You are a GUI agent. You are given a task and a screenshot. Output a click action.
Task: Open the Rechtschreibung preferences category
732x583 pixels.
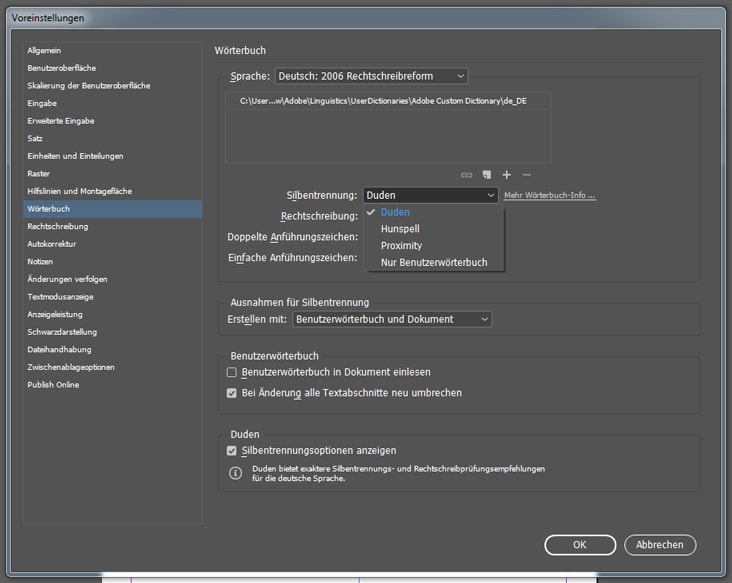click(x=58, y=227)
